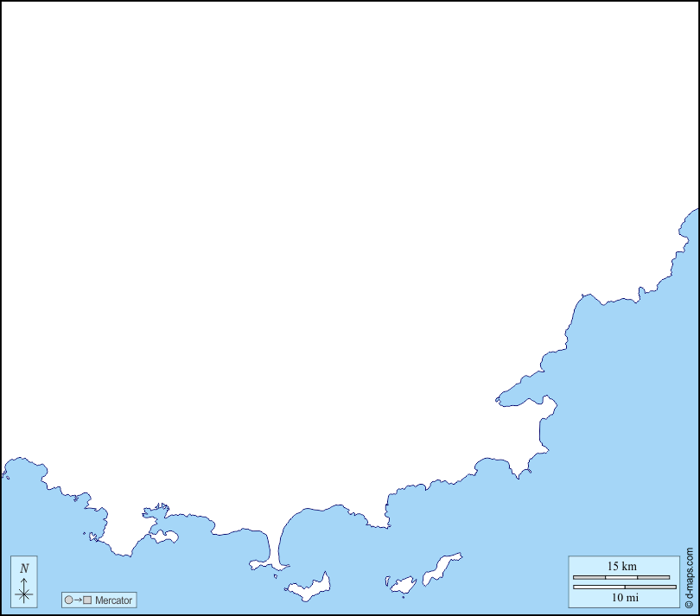
Task: Click the 15 km scale label
Action: pos(621,566)
